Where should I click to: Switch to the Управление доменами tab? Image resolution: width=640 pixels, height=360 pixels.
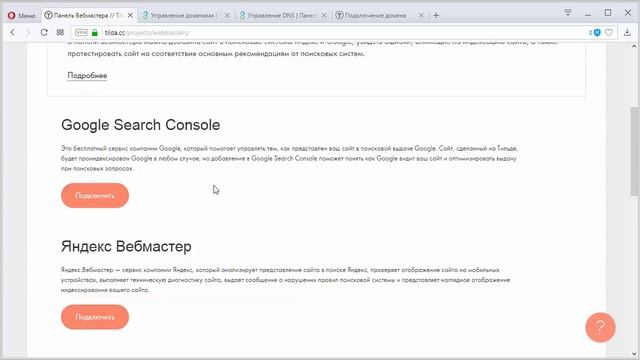[179, 16]
